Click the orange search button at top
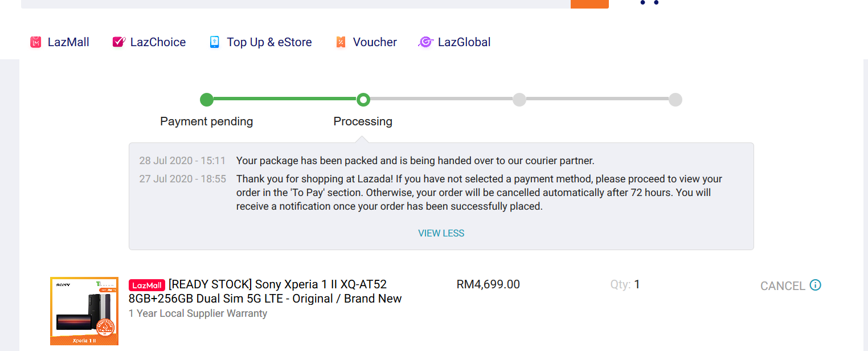This screenshot has width=868, height=351. coord(589,4)
